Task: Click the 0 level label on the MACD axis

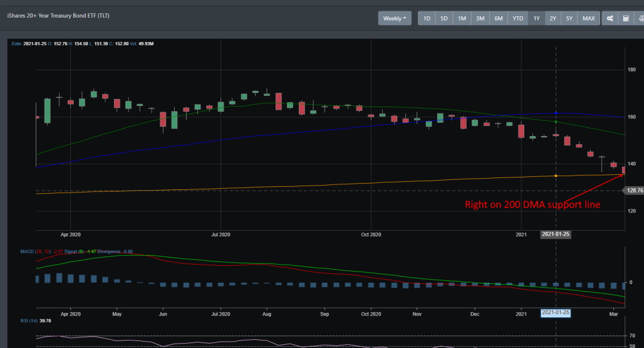Action: [x=631, y=282]
